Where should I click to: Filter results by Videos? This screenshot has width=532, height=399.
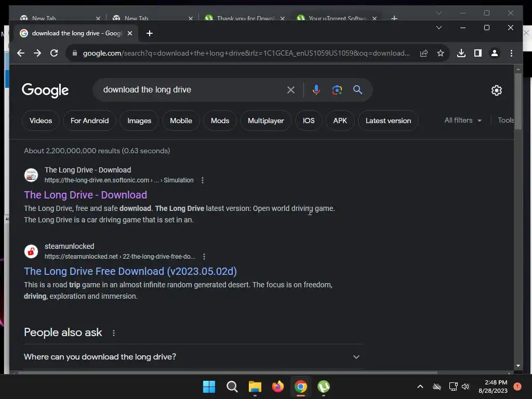tap(41, 121)
